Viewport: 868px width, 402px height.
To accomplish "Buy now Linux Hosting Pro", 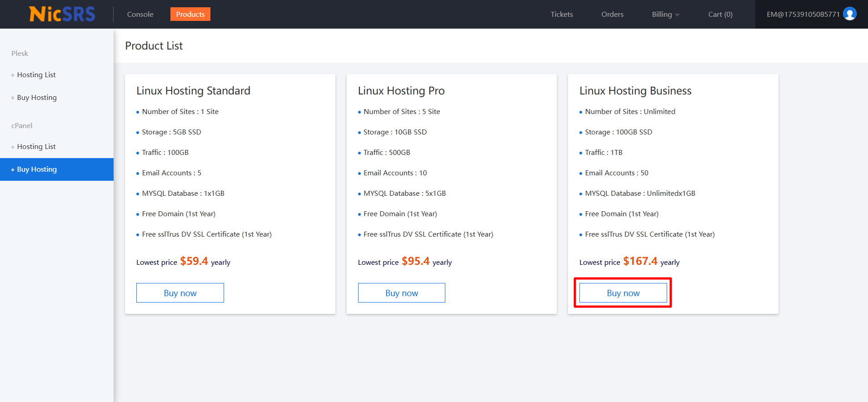I will [402, 293].
